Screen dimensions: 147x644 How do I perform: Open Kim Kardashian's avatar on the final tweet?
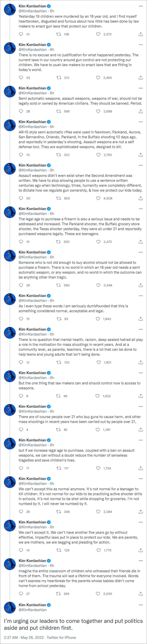(10, 607)
